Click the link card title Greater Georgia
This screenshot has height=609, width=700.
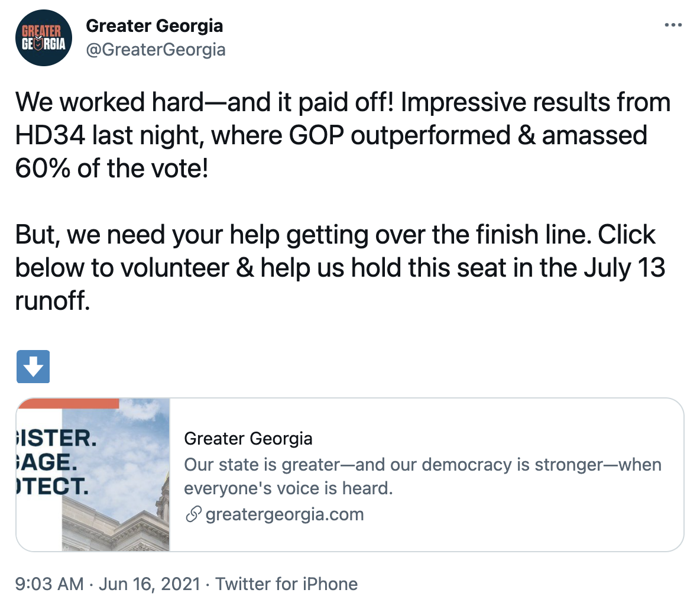coord(248,439)
